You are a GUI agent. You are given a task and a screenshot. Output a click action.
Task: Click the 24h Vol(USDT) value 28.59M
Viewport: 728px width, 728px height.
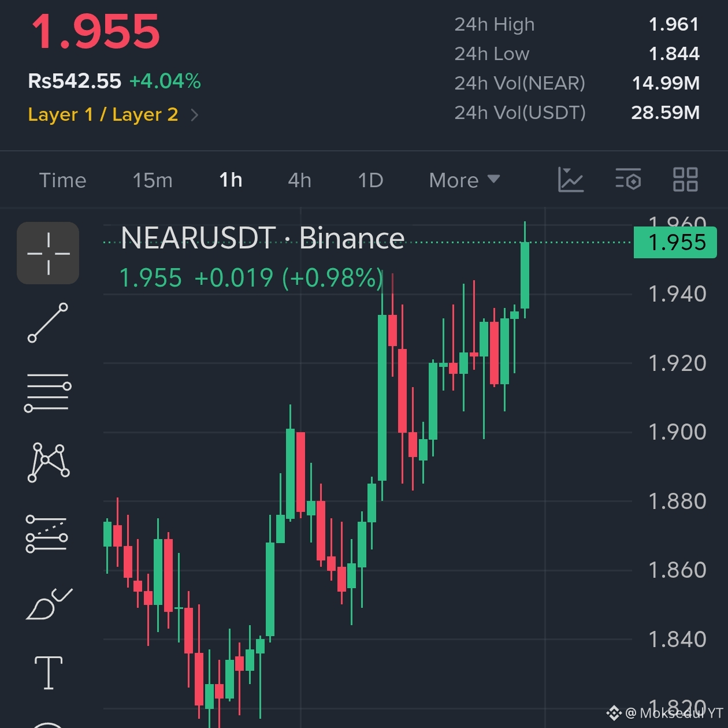click(665, 113)
